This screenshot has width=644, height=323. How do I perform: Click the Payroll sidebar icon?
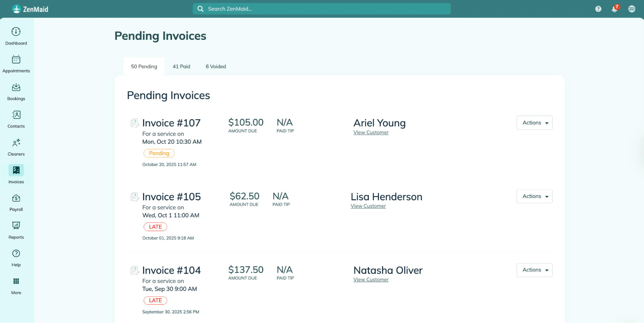click(x=16, y=198)
